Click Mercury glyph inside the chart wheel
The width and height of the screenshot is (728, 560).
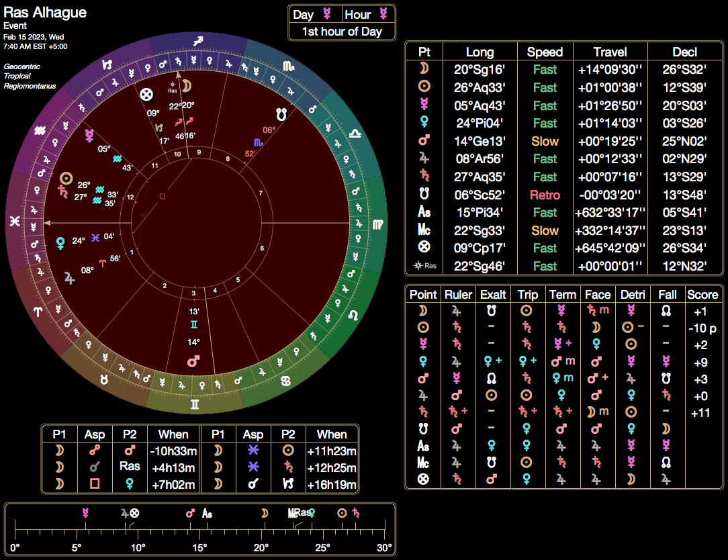89,136
